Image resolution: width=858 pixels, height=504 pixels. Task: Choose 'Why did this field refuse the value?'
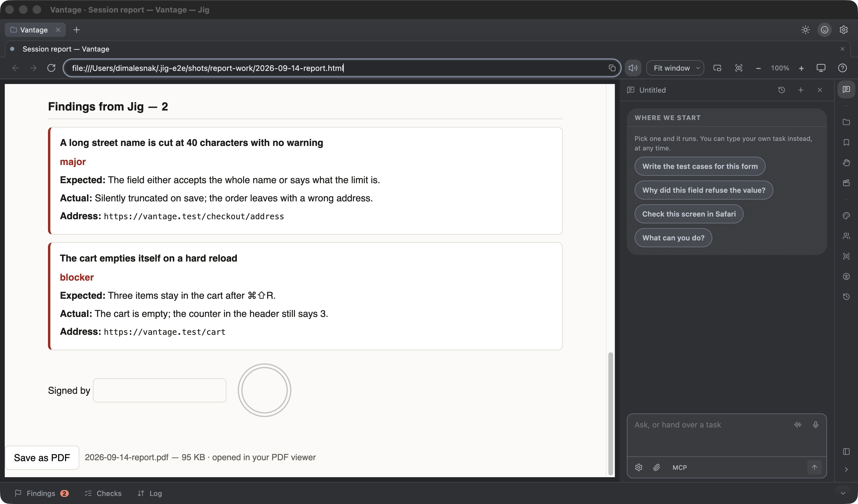(703, 190)
